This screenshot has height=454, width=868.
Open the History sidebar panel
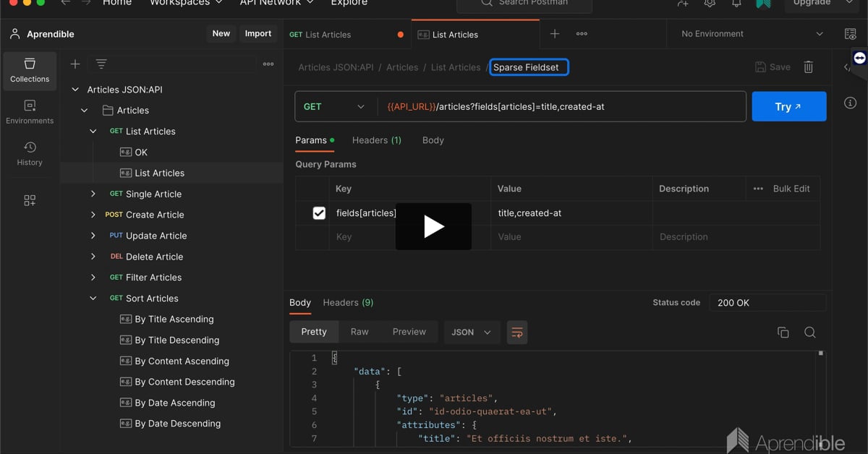click(30, 154)
